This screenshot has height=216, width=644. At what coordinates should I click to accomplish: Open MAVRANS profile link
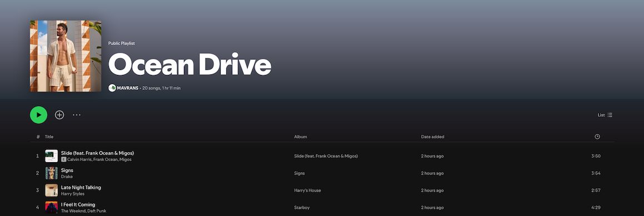(128, 88)
